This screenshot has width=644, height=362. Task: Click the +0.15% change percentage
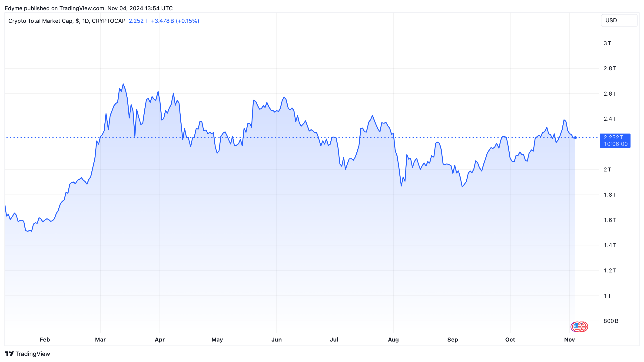(x=187, y=21)
